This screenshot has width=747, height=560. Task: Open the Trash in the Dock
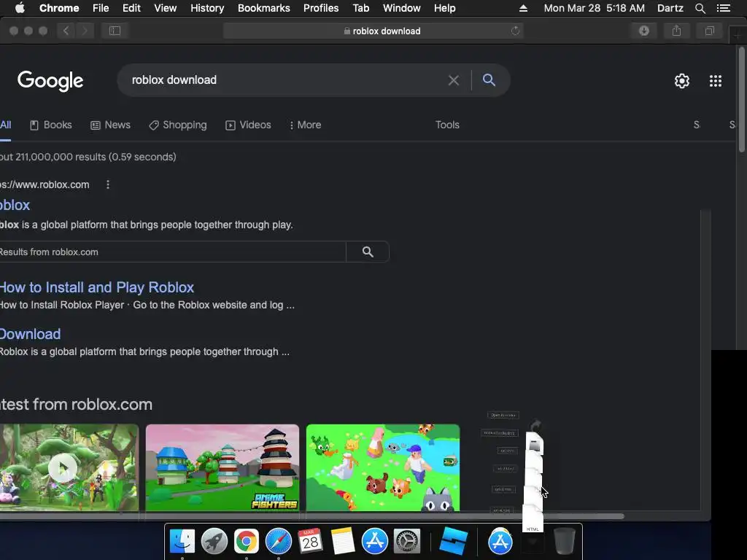[565, 542]
